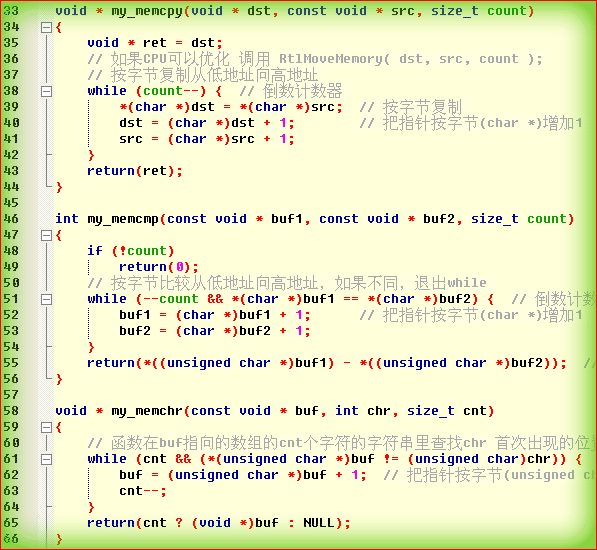Click 'return(ret);' on line 43

pos(135,171)
